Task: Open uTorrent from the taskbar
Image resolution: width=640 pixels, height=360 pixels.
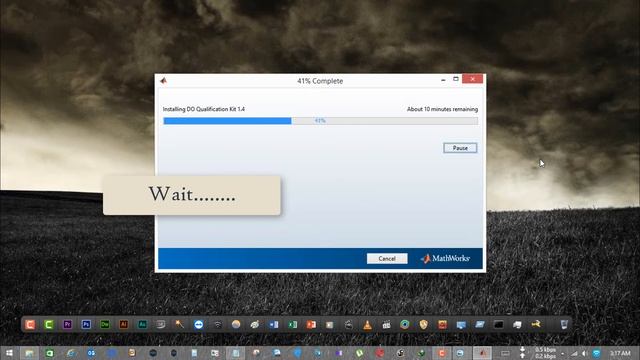Action: (359, 353)
